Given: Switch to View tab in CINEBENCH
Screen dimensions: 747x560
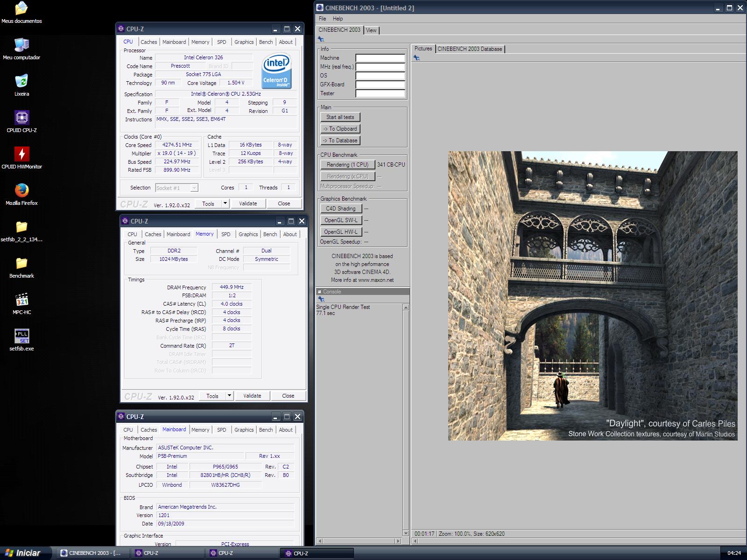Looking at the screenshot, I should click(x=371, y=30).
